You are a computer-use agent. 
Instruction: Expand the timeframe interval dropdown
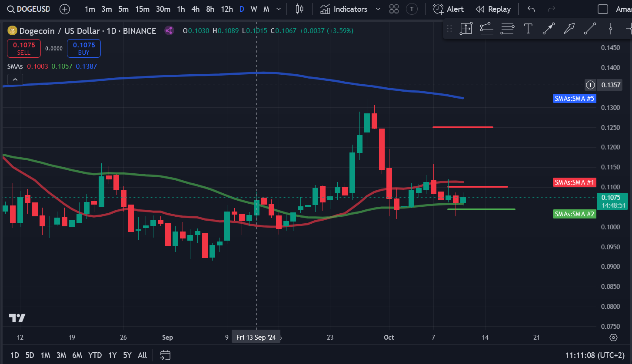click(279, 9)
